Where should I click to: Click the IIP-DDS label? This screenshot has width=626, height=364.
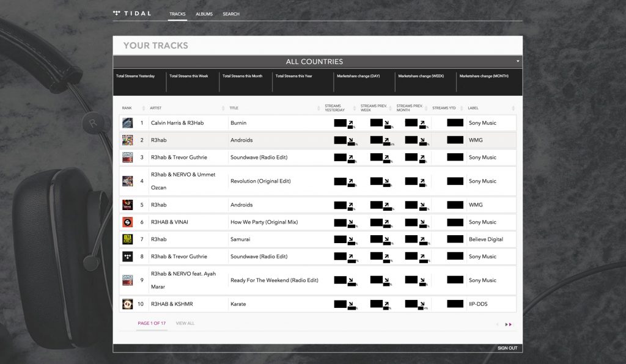coord(478,304)
